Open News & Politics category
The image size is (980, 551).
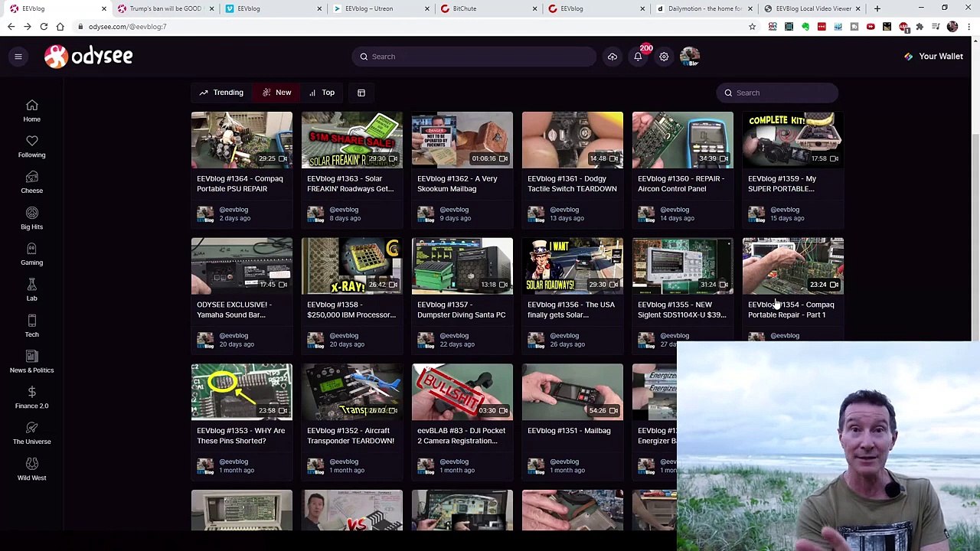tap(31, 362)
